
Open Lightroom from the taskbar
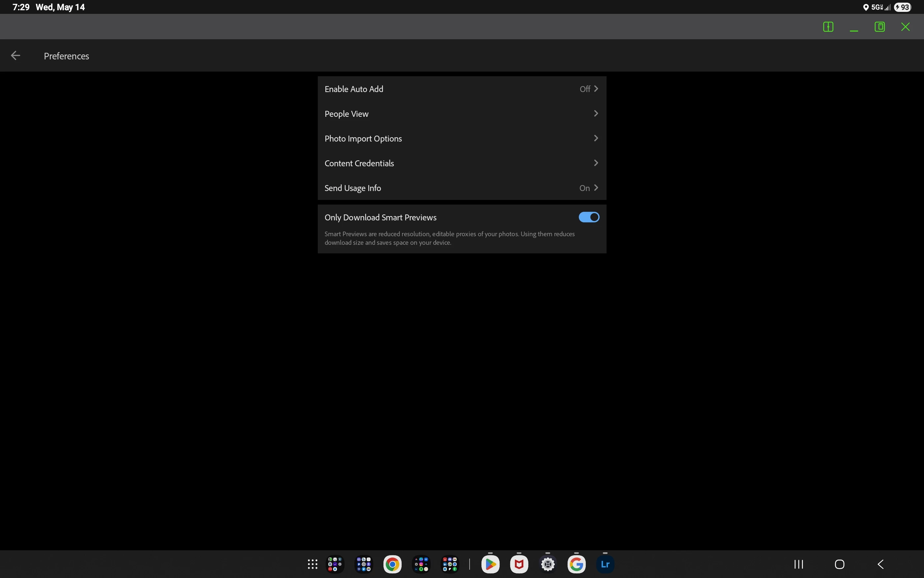coord(605,564)
